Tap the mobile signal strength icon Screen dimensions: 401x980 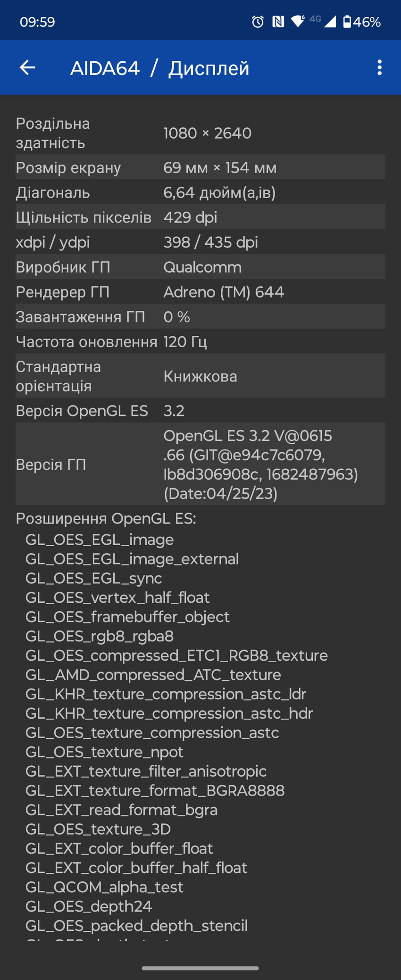click(x=330, y=22)
